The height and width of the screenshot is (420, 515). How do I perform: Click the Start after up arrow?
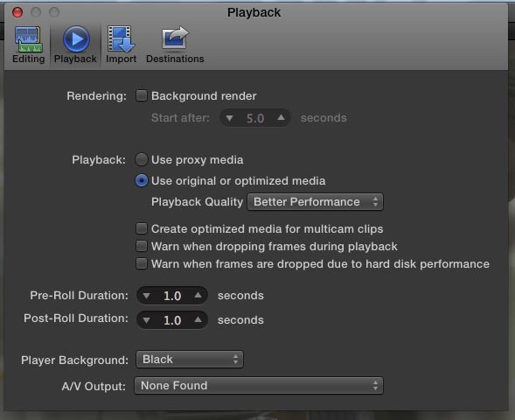[x=281, y=117]
